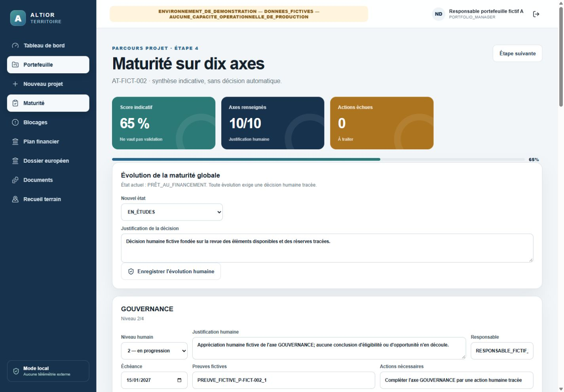Click the Maturité sur dix axes title
The image size is (564, 392).
click(188, 64)
